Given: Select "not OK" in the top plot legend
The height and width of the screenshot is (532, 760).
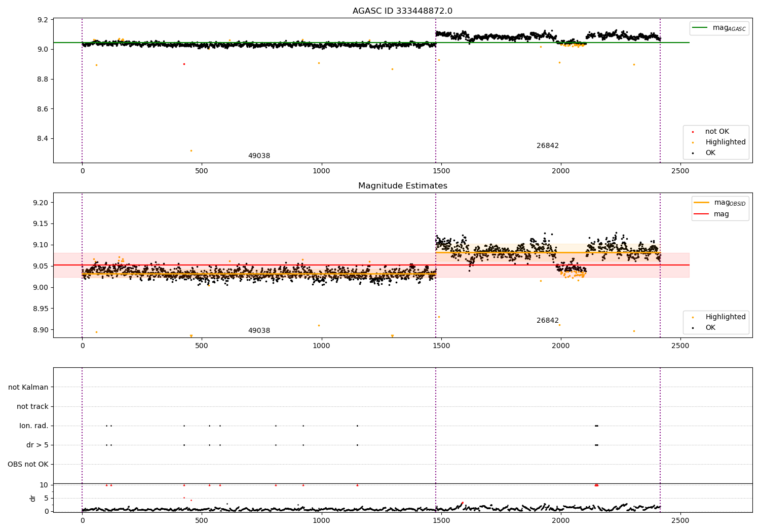Looking at the screenshot, I should [x=717, y=132].
